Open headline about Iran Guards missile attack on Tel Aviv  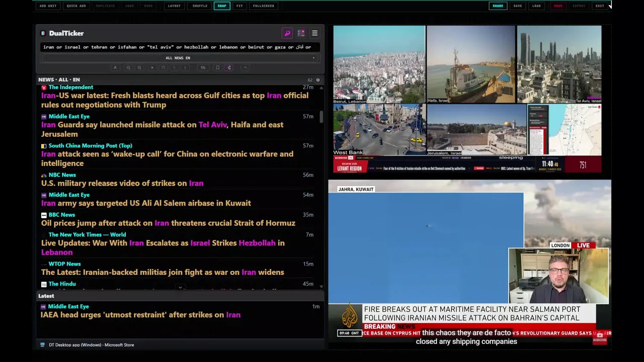click(x=162, y=129)
